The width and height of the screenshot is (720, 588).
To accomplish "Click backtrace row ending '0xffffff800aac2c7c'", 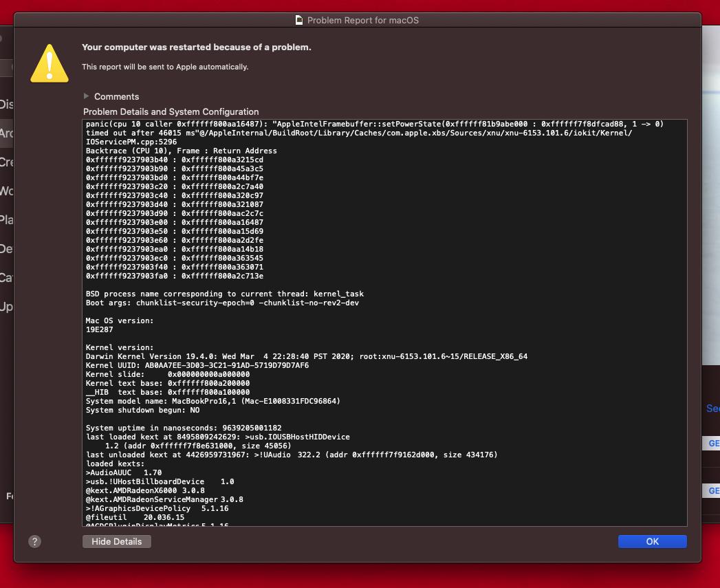I will tap(175, 214).
